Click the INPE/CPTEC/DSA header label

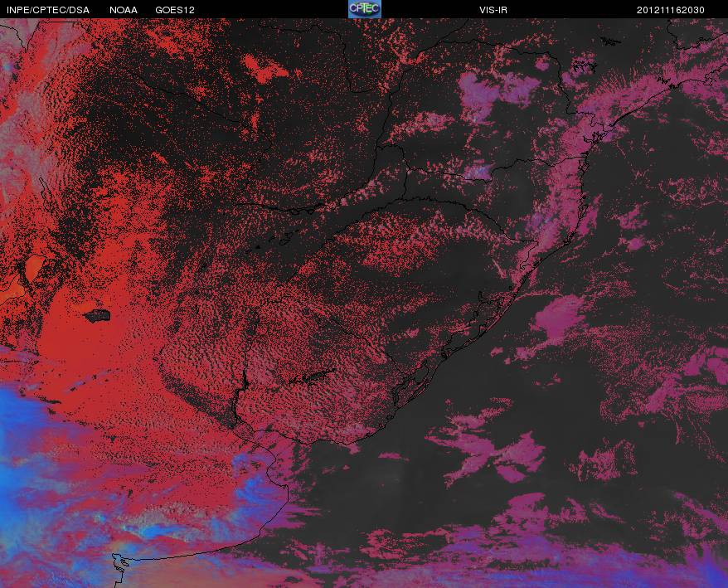(x=48, y=10)
